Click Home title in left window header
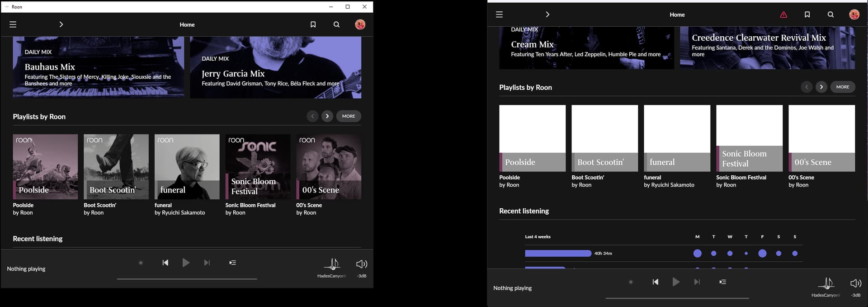The image size is (868, 307). (x=187, y=24)
